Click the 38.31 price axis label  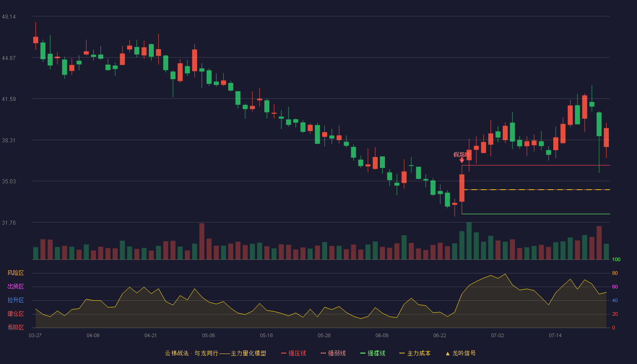[x=9, y=141]
